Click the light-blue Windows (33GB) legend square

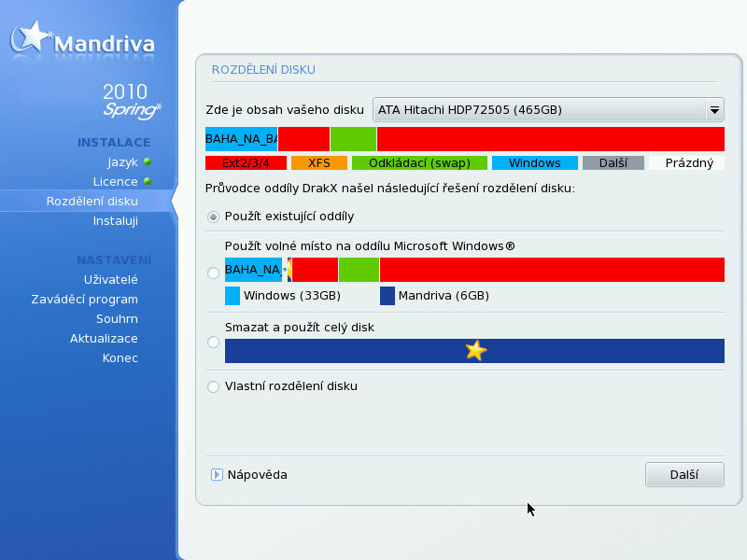[x=233, y=296]
